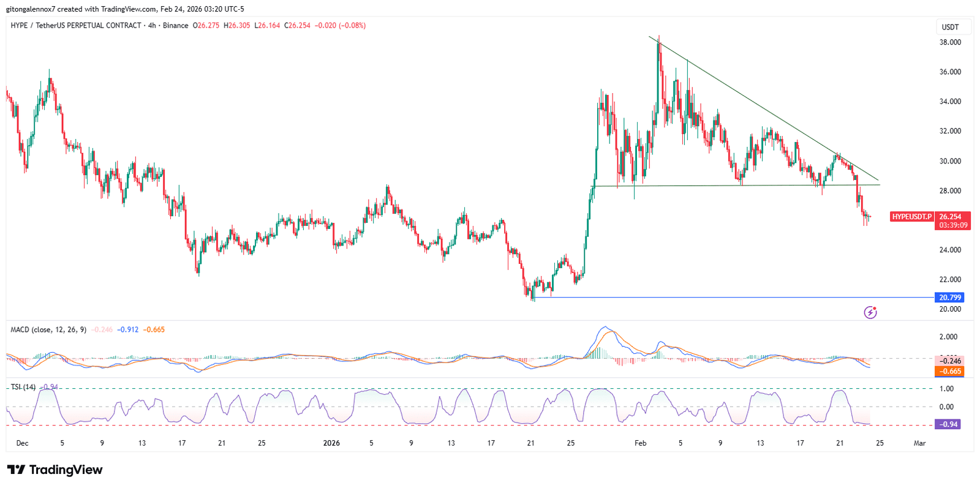Click the purple lightning bolt icon
980x488 pixels.
[870, 312]
